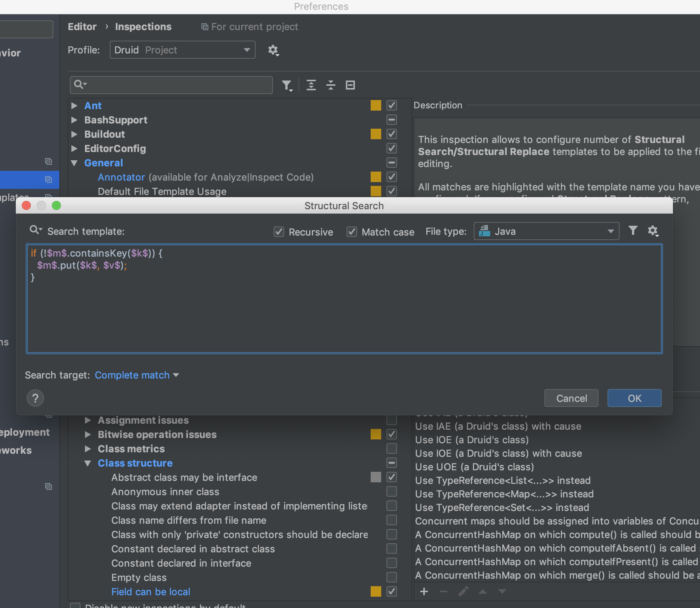
Task: Enable Anonymous inner class checkbox
Action: coord(392,491)
